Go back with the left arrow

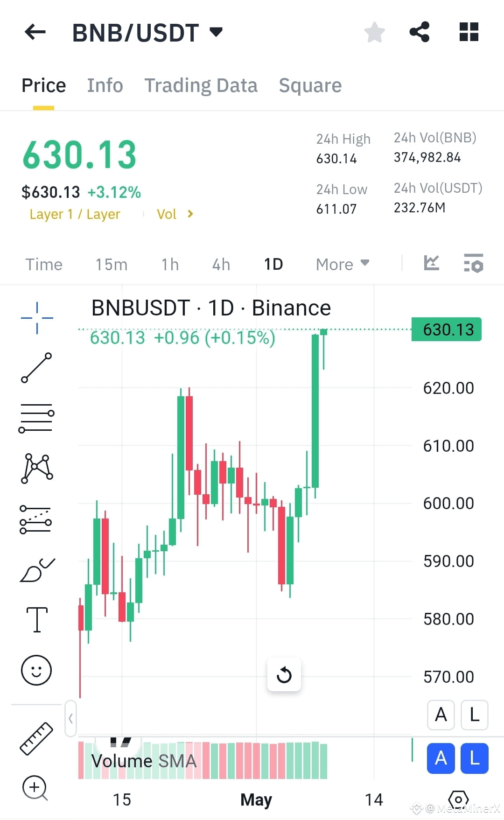[x=35, y=32]
